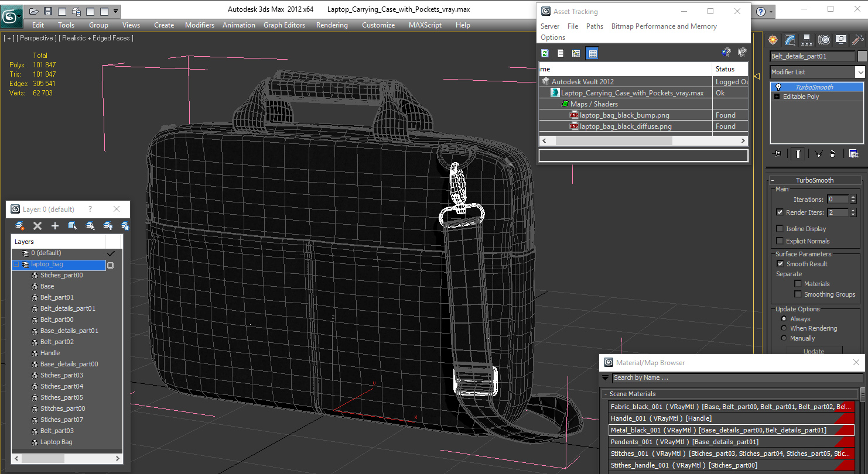Collapse the laptop_bag layer tree
This screenshot has height=474, width=868.
[x=16, y=265]
